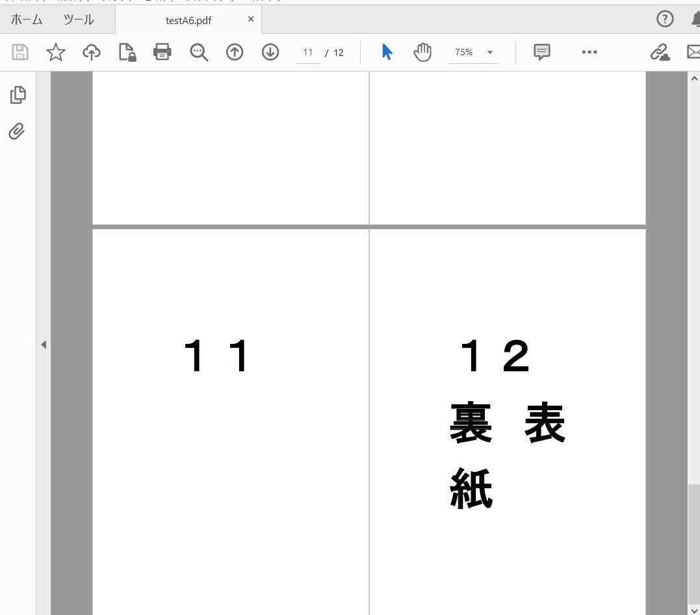This screenshot has height=615, width=700.
Task: Close the testA6.pdf tab
Action: click(x=251, y=19)
